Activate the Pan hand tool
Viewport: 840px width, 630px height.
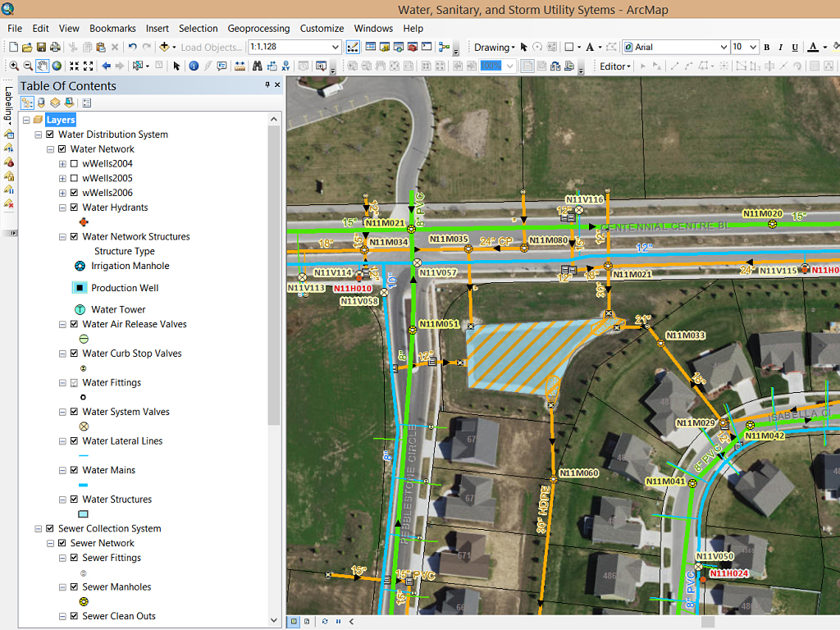click(x=42, y=66)
